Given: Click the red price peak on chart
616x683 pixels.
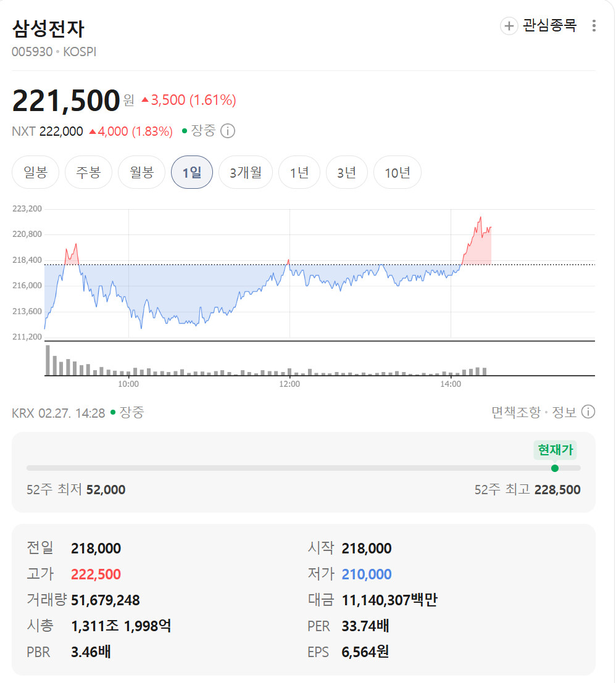Looking at the screenshot, I should click(x=480, y=218).
